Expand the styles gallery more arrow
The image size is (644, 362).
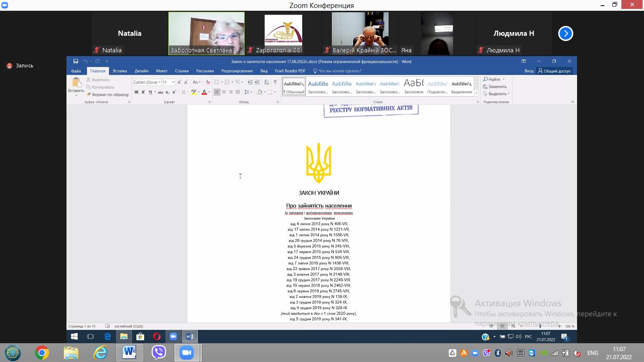click(476, 93)
